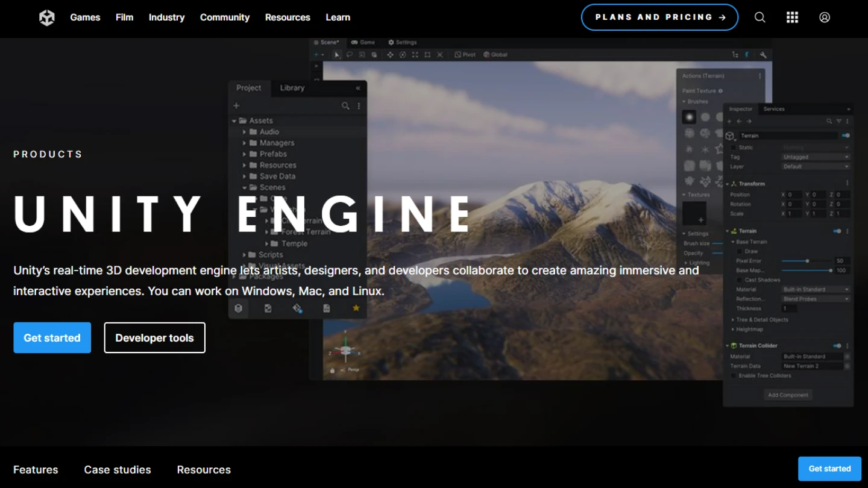Toggle the Terrain component switch

pyautogui.click(x=837, y=231)
